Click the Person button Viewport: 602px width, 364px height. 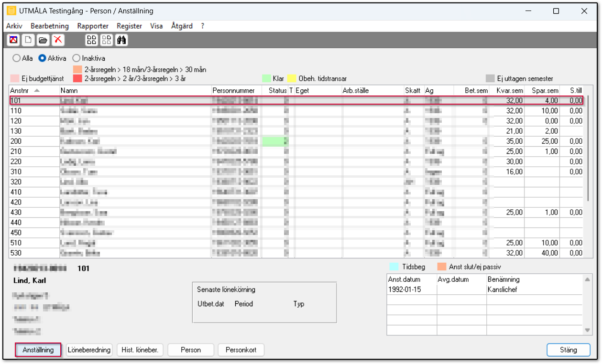click(190, 350)
